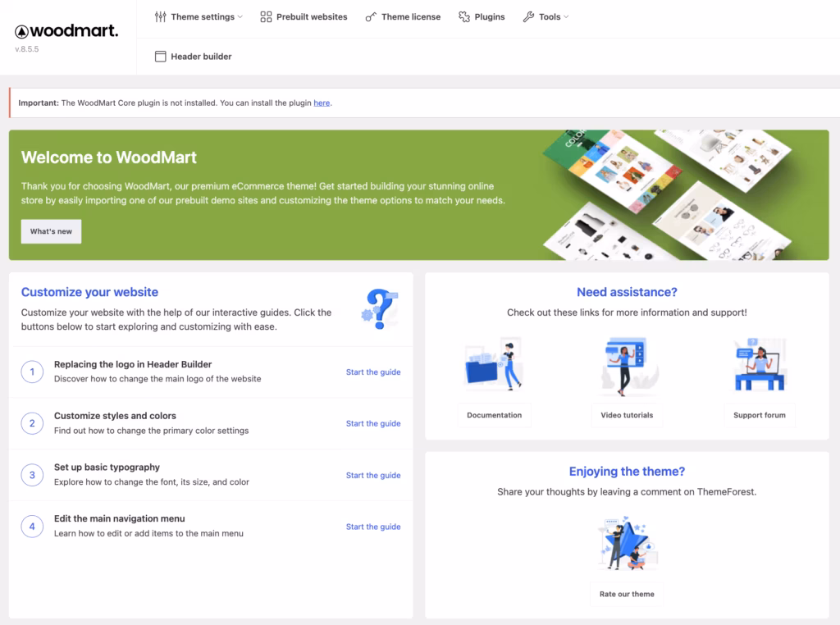Click the 'Important:' notice label
This screenshot has width=840, height=625.
click(39, 103)
